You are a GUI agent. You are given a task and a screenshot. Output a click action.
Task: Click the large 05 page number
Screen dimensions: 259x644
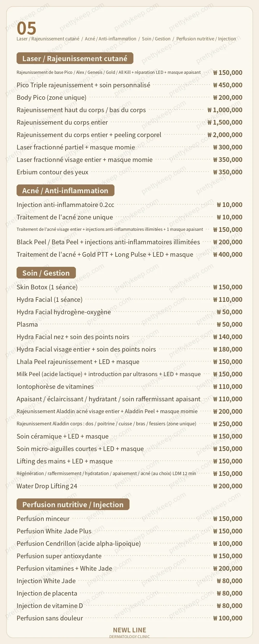point(26,28)
